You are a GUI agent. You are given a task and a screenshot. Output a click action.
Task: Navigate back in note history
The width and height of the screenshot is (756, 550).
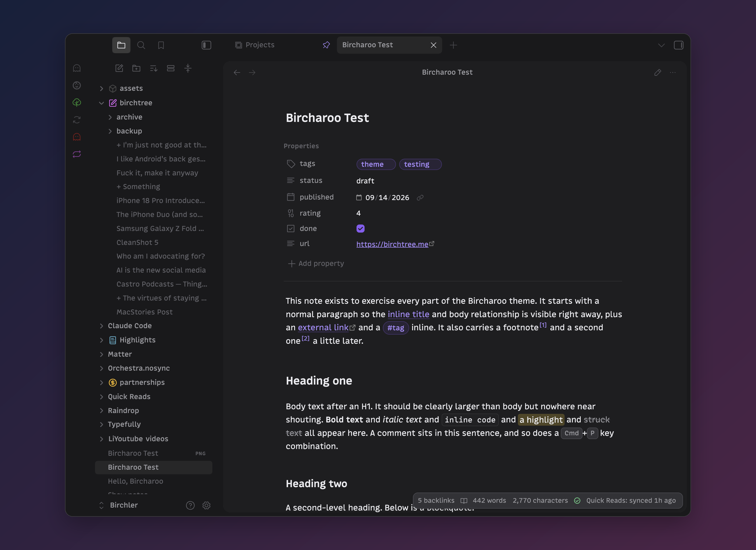coord(237,73)
